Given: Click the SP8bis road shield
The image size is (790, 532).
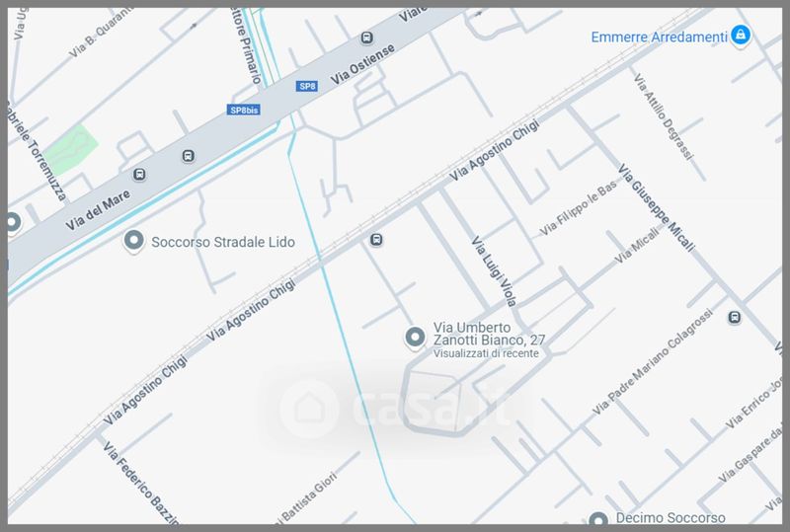Looking at the screenshot, I should (244, 110).
